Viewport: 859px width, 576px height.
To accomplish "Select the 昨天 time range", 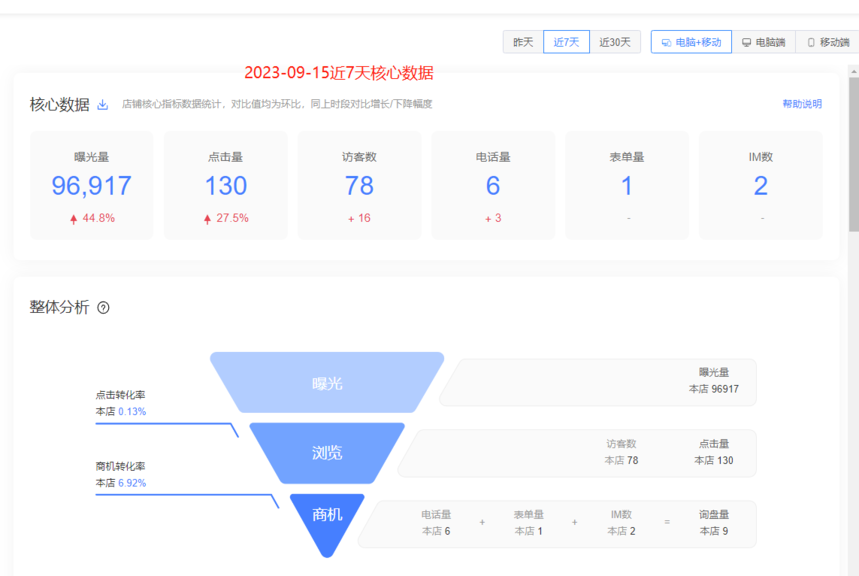I will click(x=523, y=42).
